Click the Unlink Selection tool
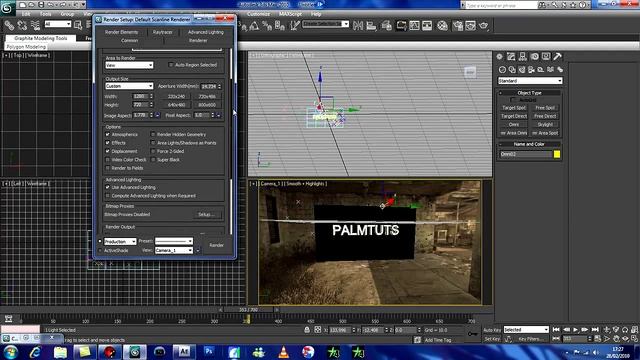Screen dimensions: 640x360 point(22,25)
